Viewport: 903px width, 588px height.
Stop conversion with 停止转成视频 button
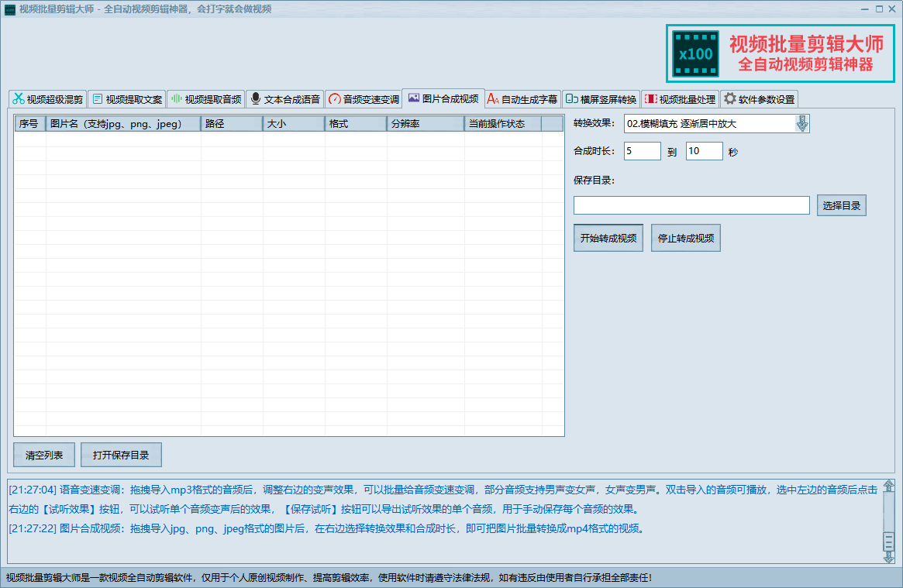pos(685,238)
